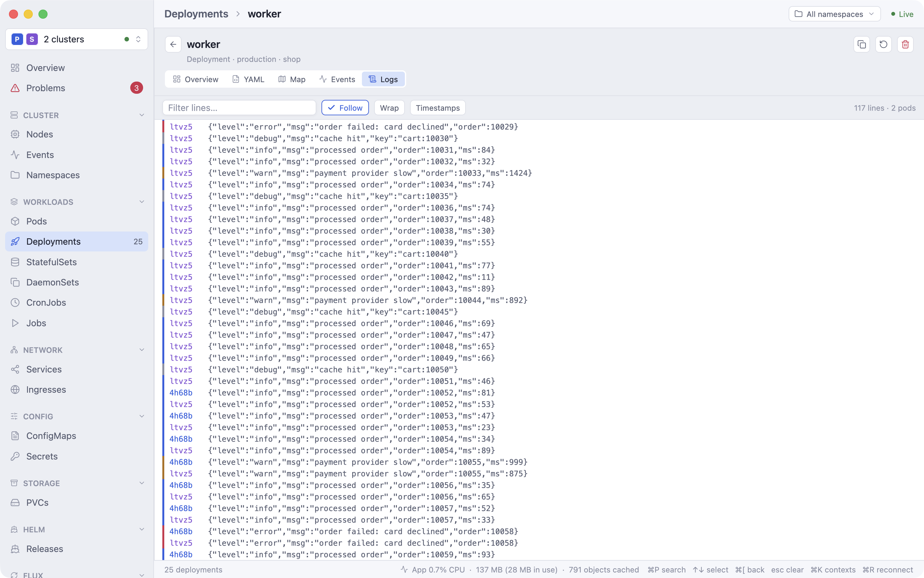Collapse the CLUSTER sidebar section
924x578 pixels.
coord(76,115)
